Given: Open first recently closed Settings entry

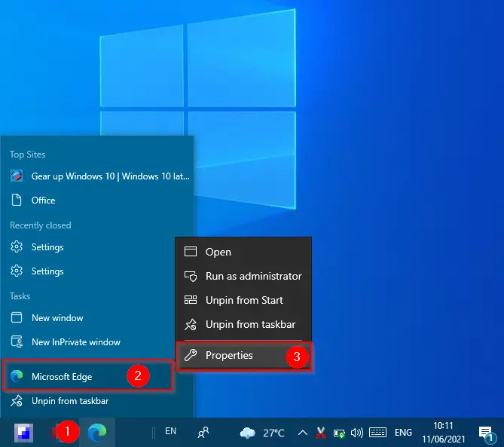Looking at the screenshot, I should pos(97,247).
